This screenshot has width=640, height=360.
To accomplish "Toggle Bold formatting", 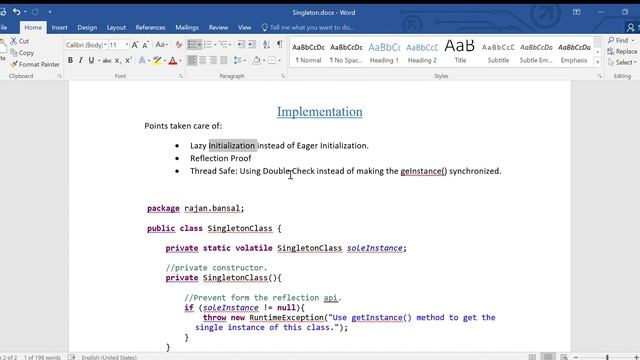I will (x=70, y=60).
